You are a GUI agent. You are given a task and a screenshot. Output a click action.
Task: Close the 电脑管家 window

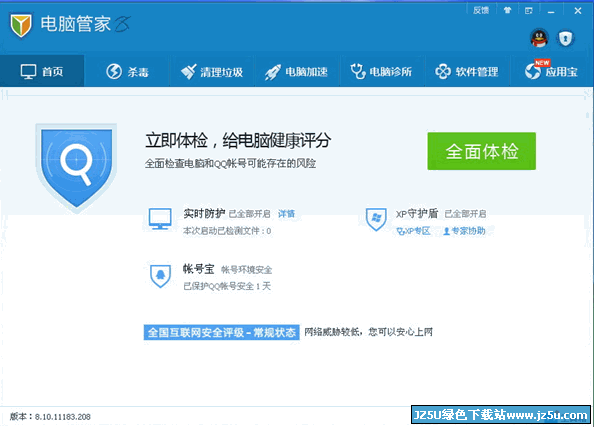pos(578,11)
